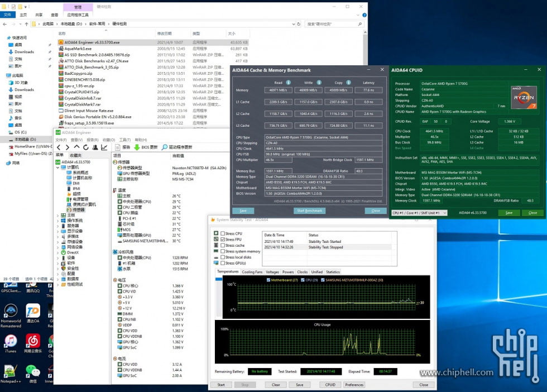Viewport: 547px width, 392px height.
Task: Click the back arrow in AIDA64 toolbar
Action: pos(58,146)
